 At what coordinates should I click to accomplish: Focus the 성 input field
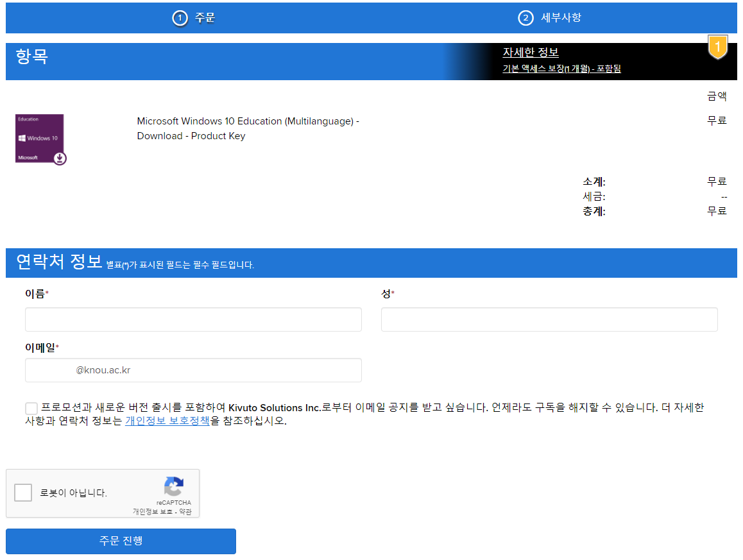(549, 319)
